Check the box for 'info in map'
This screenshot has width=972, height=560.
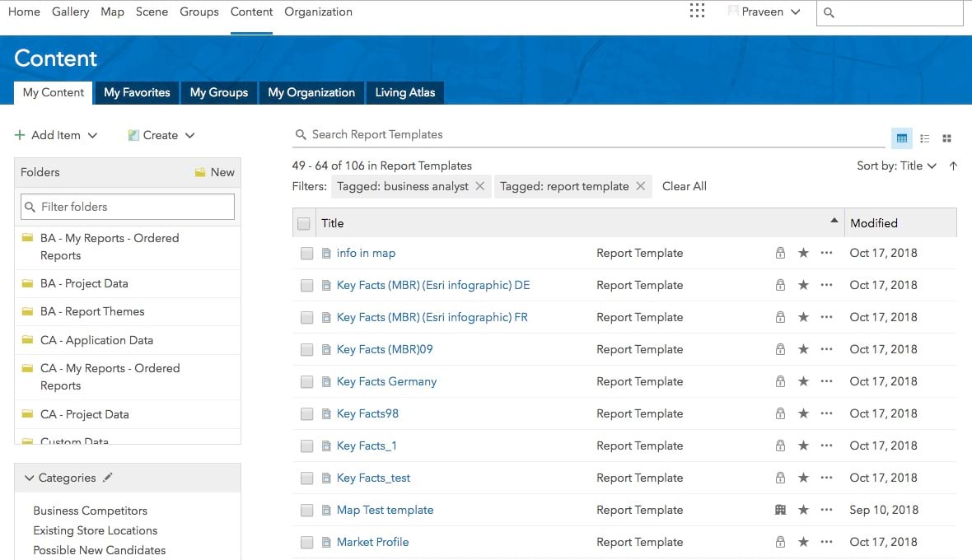[307, 254]
